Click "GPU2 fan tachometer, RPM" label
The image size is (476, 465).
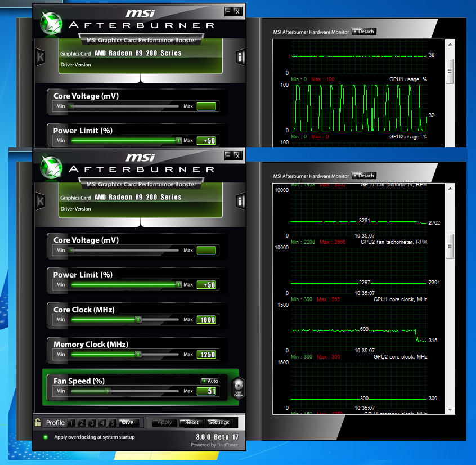[x=394, y=242]
